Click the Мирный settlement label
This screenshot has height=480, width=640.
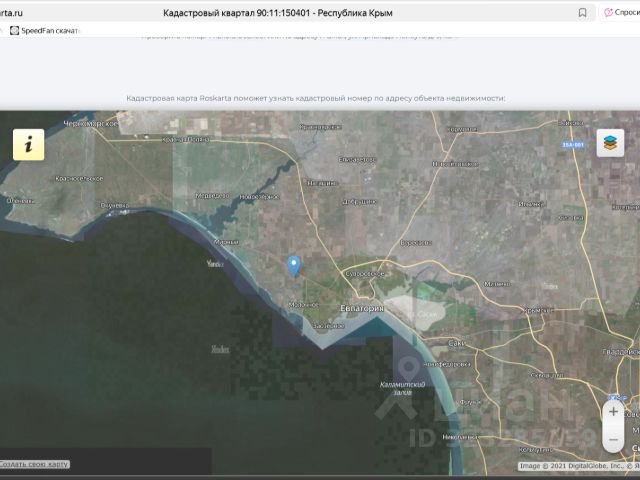point(226,242)
